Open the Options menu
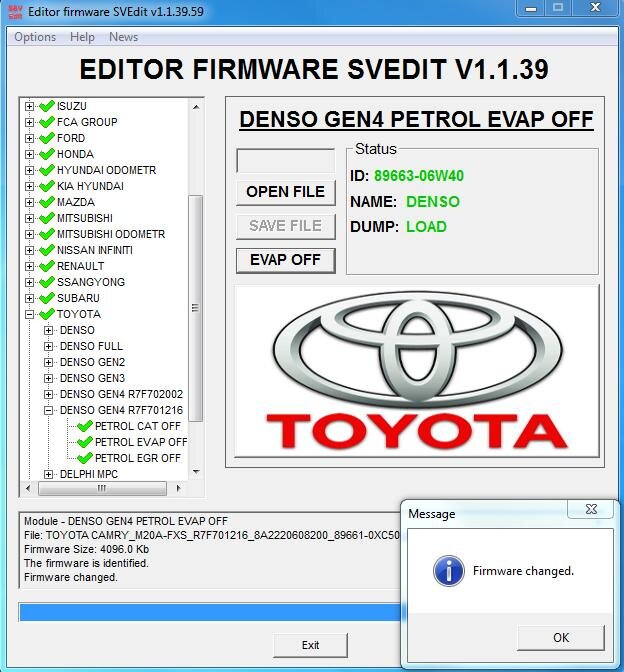Screen dimensions: 624x672 tap(35, 37)
